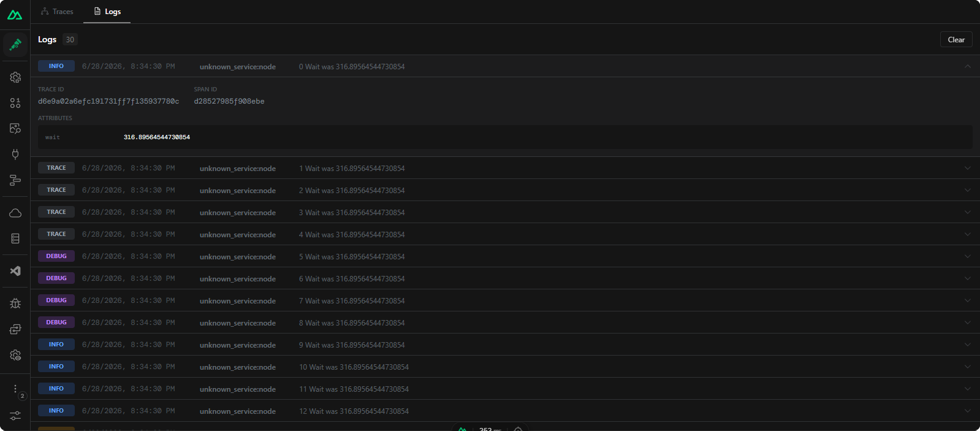Viewport: 980px width, 431px height.
Task: Click the INFO badge on log 9
Action: [x=56, y=345]
